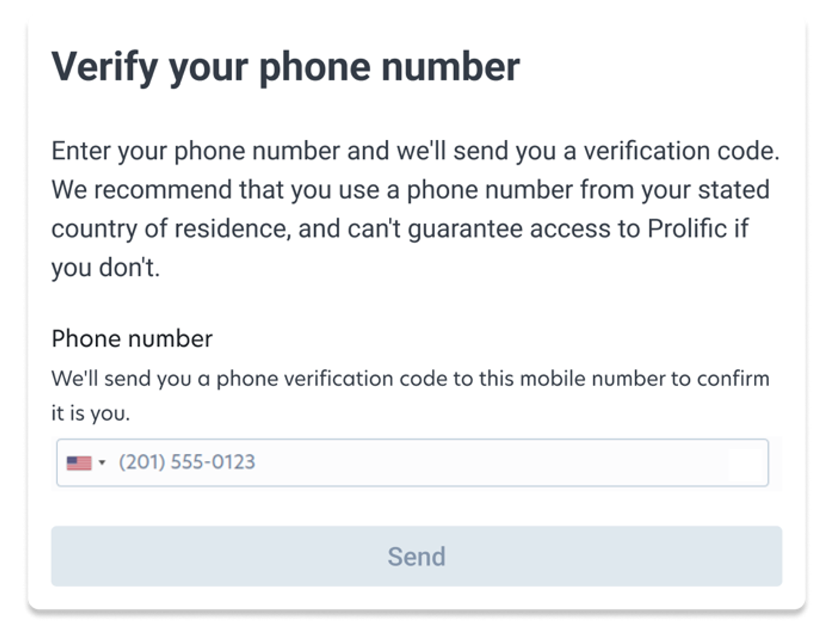840x635 pixels.
Task: Click the (201) 555-0123 placeholder area
Action: pyautogui.click(x=187, y=463)
